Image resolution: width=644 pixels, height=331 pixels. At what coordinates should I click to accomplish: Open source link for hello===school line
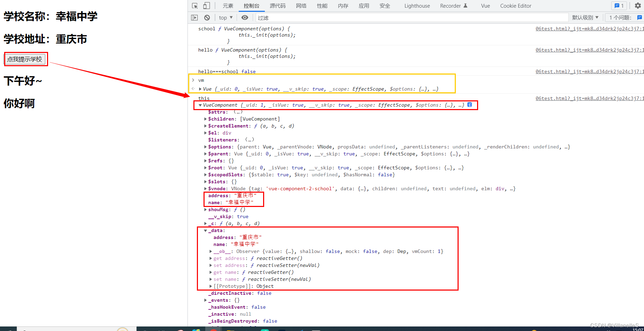[590, 71]
